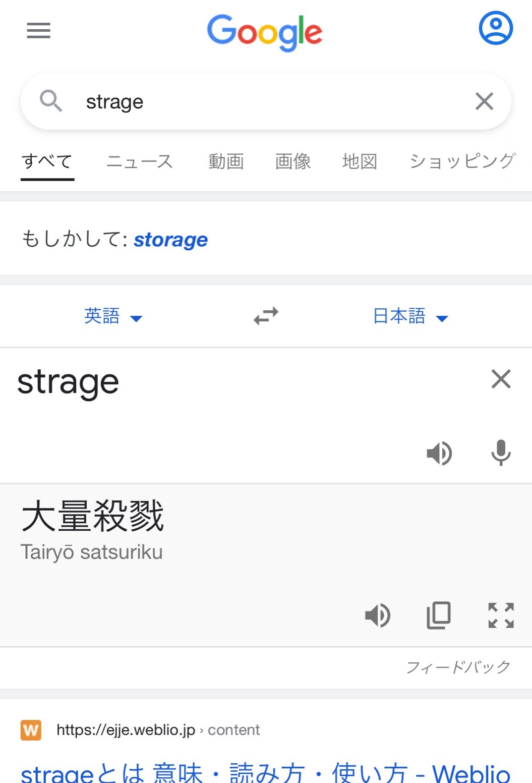Image resolution: width=532 pixels, height=783 pixels.
Task: Start voice input with microphone icon
Action: pyautogui.click(x=501, y=453)
